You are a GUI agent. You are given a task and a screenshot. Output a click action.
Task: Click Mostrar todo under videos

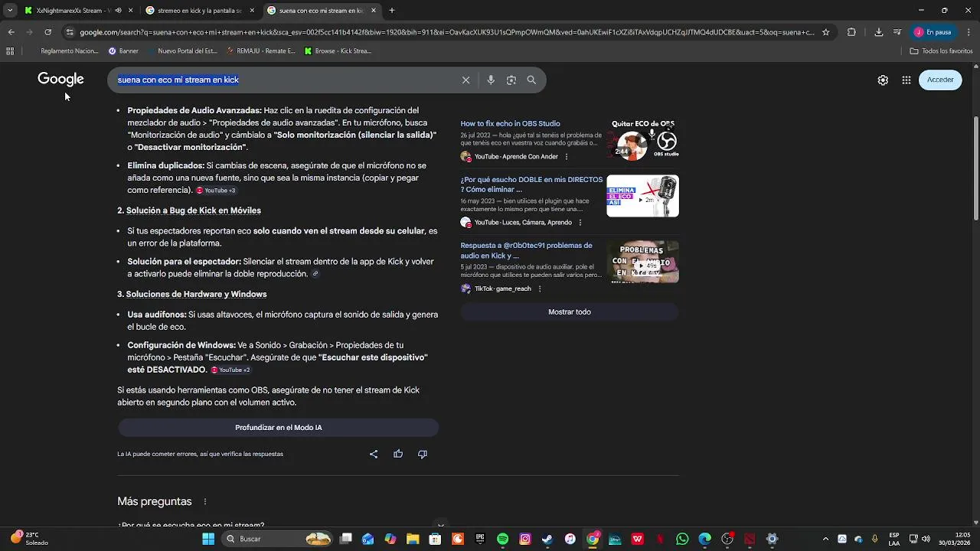(x=570, y=312)
